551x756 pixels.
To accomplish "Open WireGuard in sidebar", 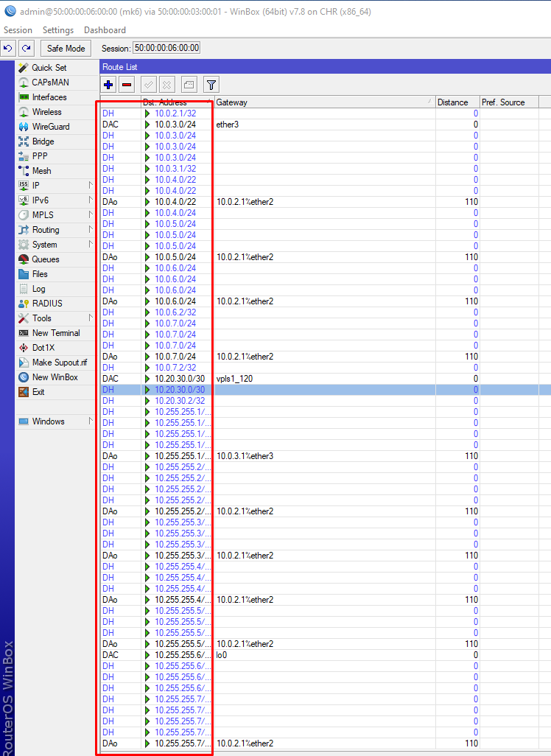I will 55,126.
